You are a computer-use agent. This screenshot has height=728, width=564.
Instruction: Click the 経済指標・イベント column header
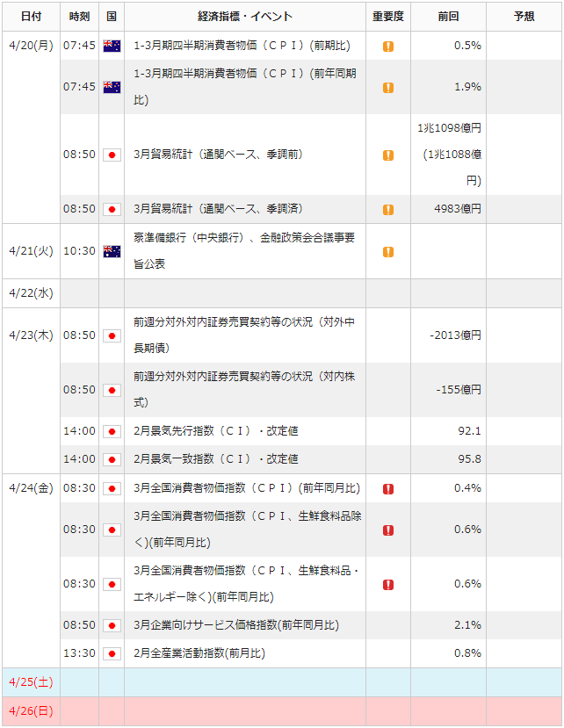pyautogui.click(x=245, y=17)
